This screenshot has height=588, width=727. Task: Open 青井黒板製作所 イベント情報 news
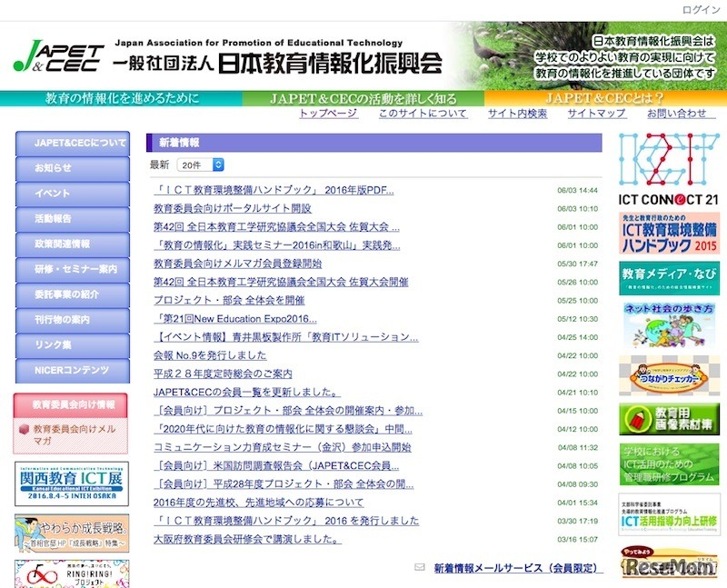click(286, 337)
